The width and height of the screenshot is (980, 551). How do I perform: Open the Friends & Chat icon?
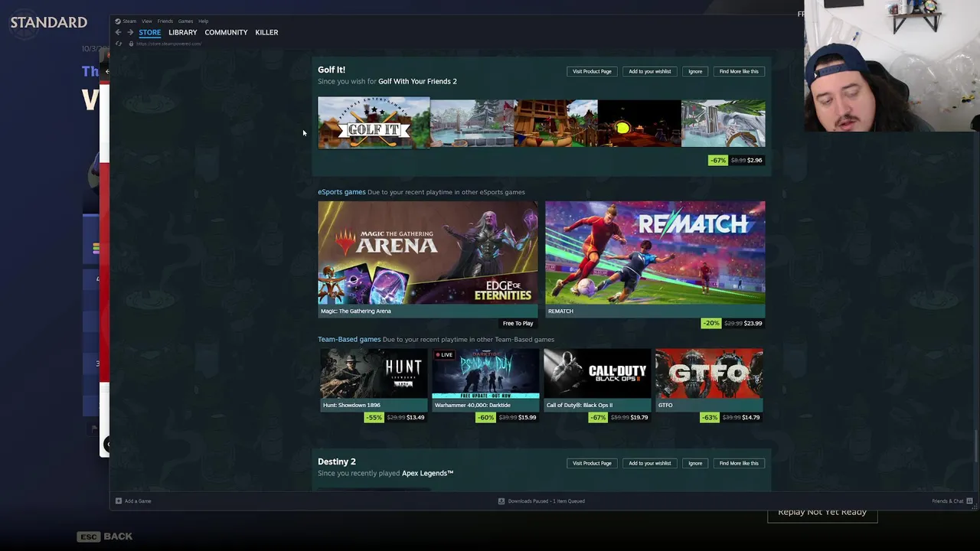(969, 501)
